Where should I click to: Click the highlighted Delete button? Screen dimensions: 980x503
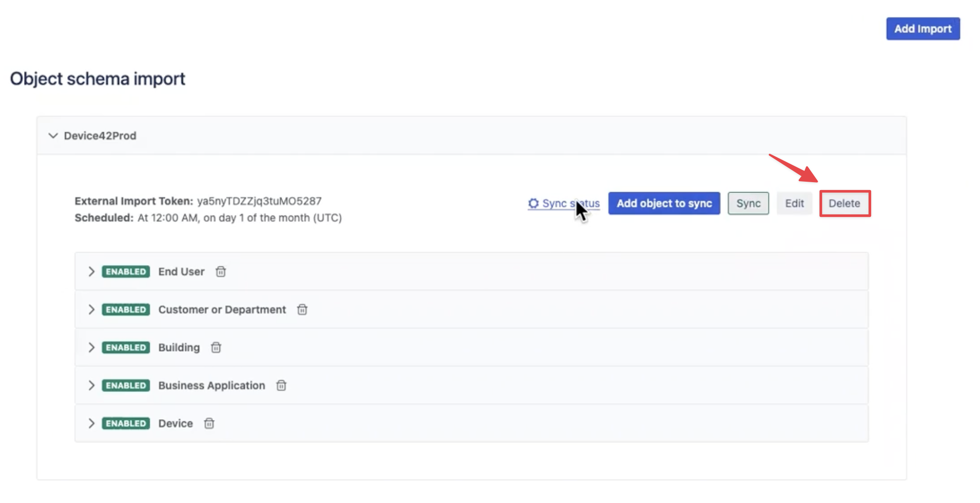tap(844, 203)
